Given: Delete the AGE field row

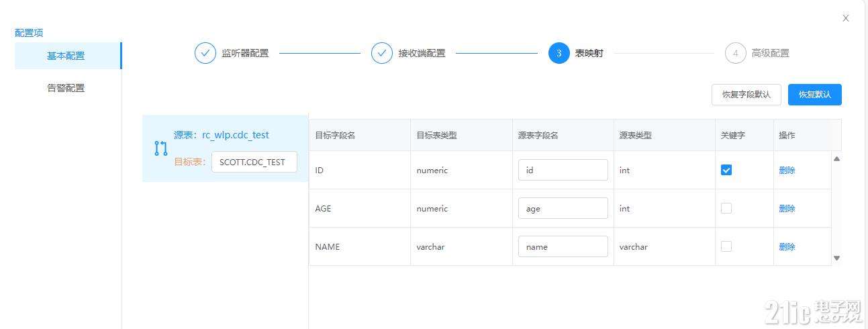Looking at the screenshot, I should [787, 209].
